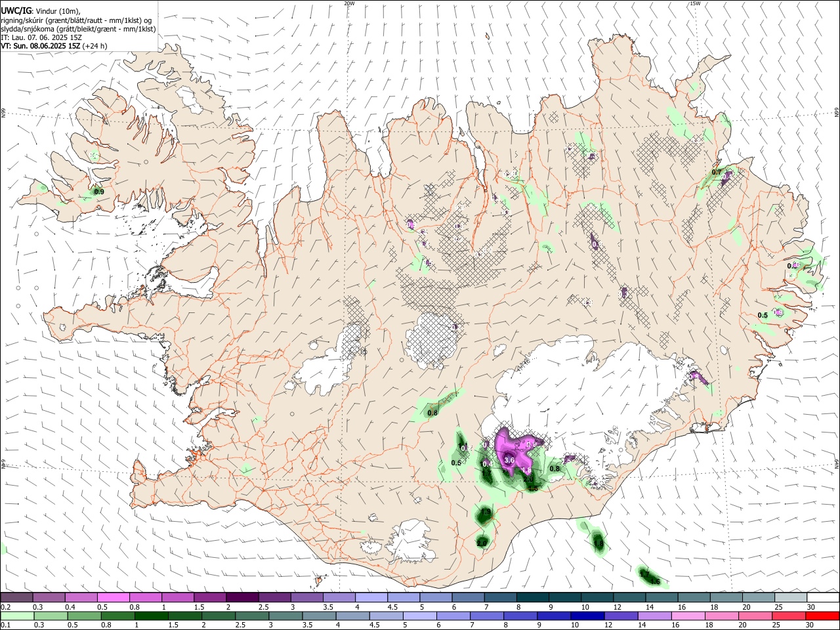Click the "64N" latitude label on the right edge
This screenshot has height=630, width=840.
pyautogui.click(x=836, y=464)
